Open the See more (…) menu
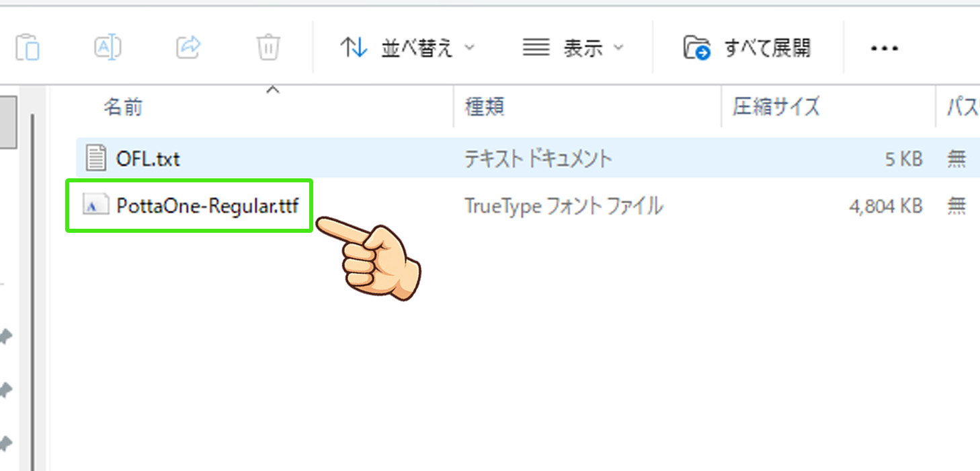The image size is (980, 471). [x=884, y=47]
